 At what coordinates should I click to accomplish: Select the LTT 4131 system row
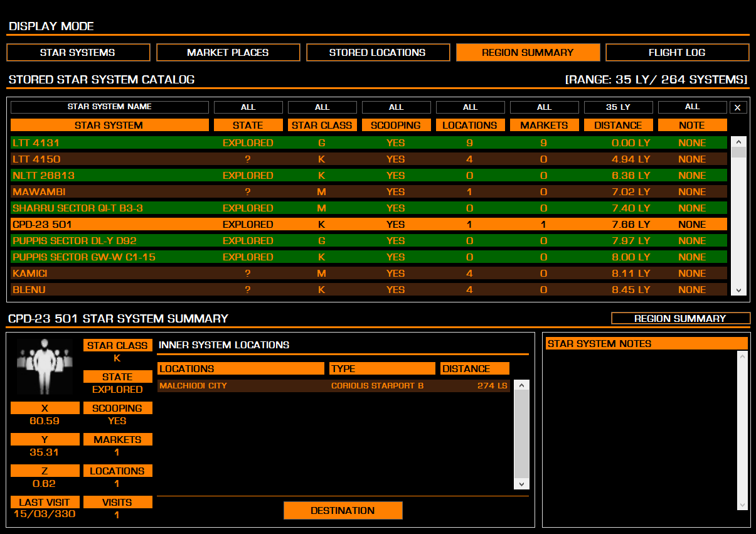click(x=369, y=142)
